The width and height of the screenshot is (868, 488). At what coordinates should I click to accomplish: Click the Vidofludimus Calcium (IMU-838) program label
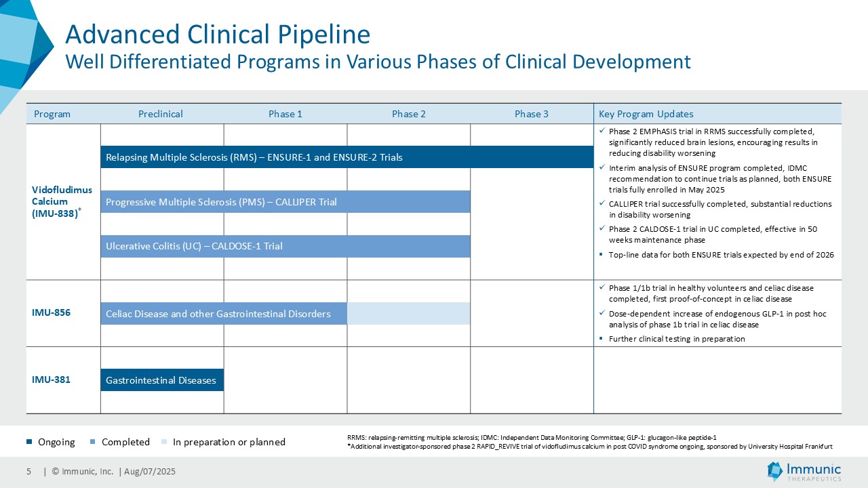pos(62,201)
